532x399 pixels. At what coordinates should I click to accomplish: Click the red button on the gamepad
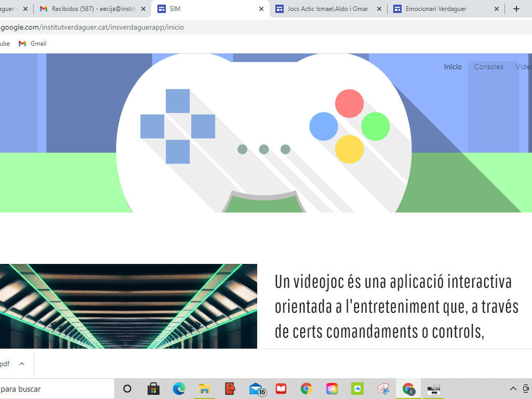point(349,103)
